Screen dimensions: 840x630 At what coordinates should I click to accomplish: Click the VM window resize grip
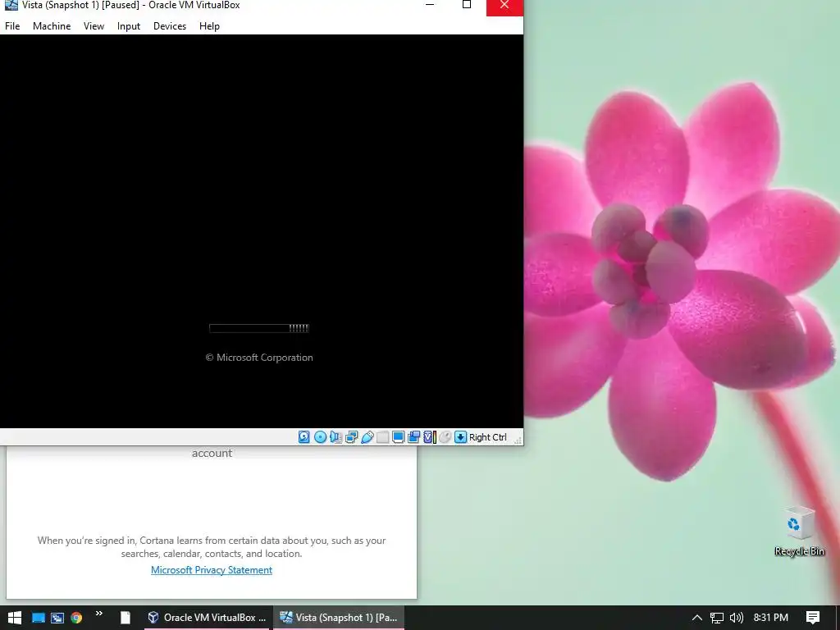[518, 441]
